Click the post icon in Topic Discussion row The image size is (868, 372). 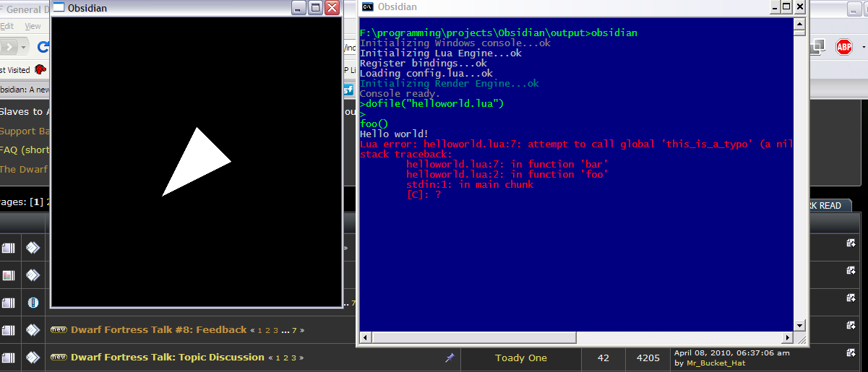coord(33,358)
